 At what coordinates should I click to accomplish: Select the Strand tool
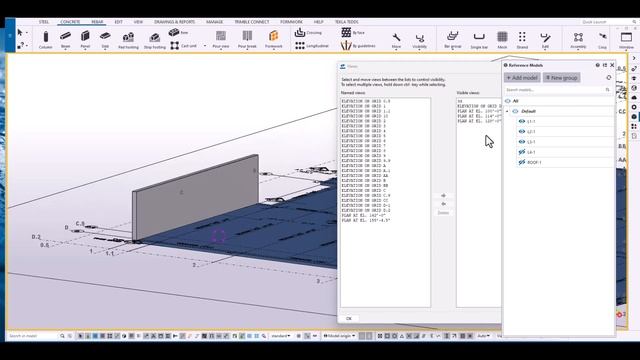[x=522, y=40]
